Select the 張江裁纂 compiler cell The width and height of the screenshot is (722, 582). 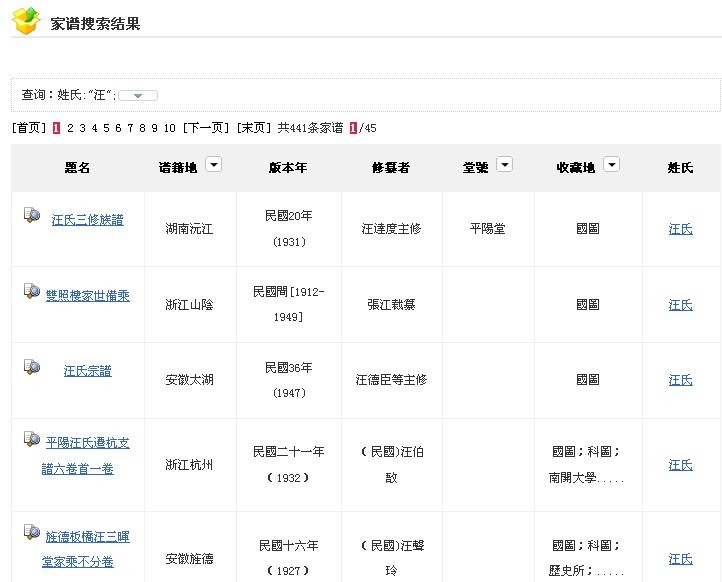pos(391,305)
